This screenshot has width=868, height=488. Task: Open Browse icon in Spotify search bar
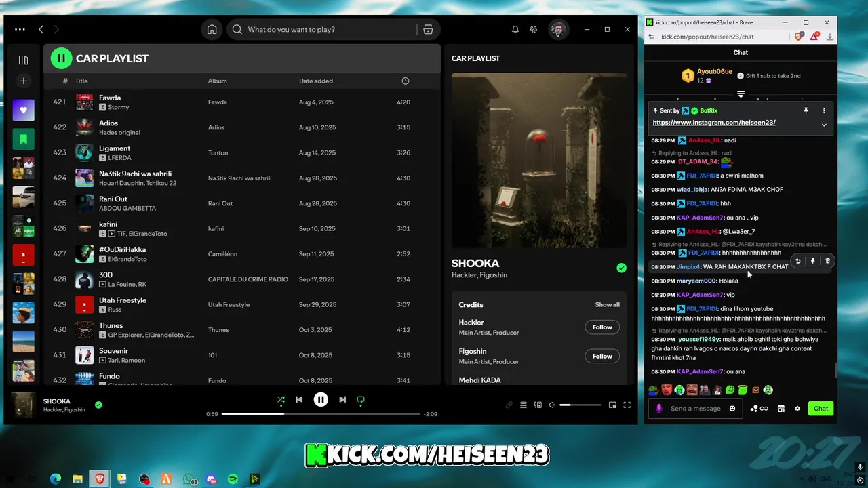click(x=428, y=30)
